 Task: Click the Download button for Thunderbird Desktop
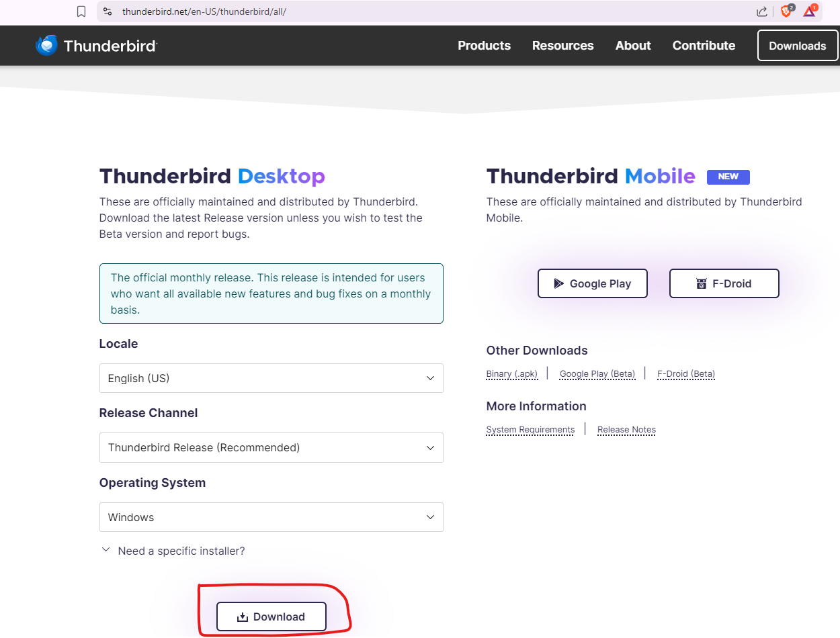(x=271, y=617)
